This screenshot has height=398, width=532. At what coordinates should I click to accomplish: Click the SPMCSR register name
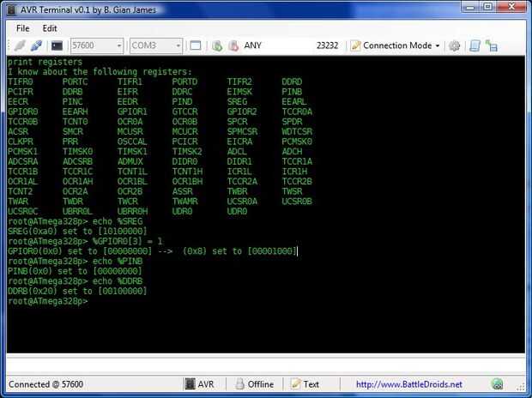pos(242,131)
